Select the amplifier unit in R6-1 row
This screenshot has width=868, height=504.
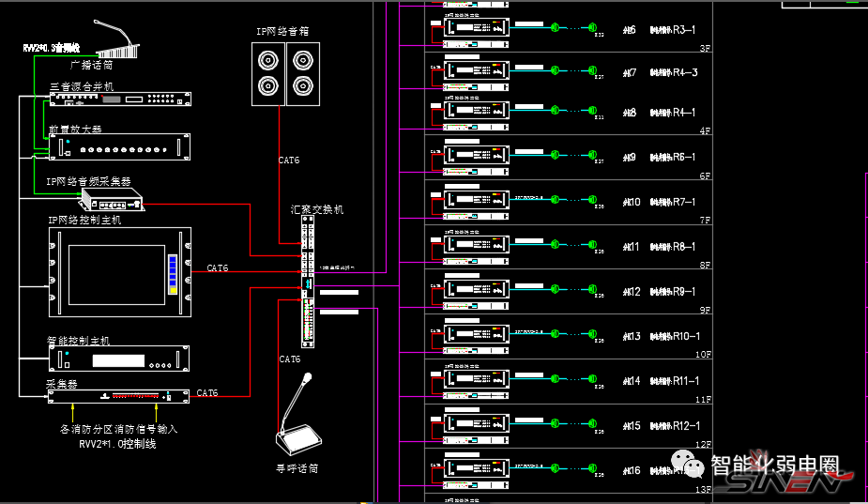coord(476,155)
